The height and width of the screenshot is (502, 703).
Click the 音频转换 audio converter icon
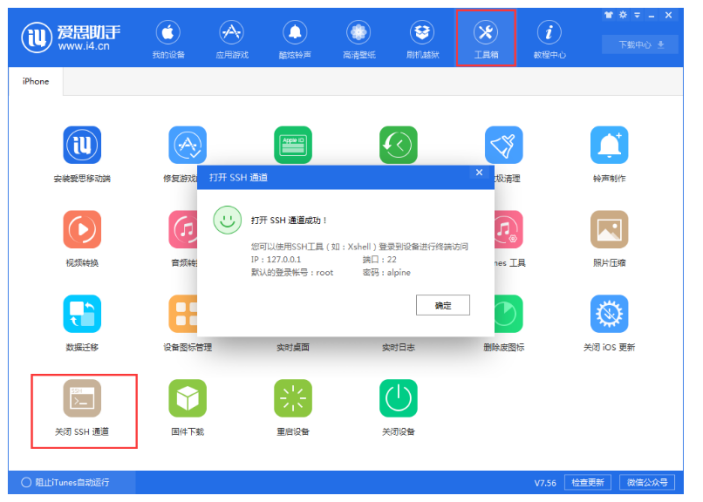183,229
